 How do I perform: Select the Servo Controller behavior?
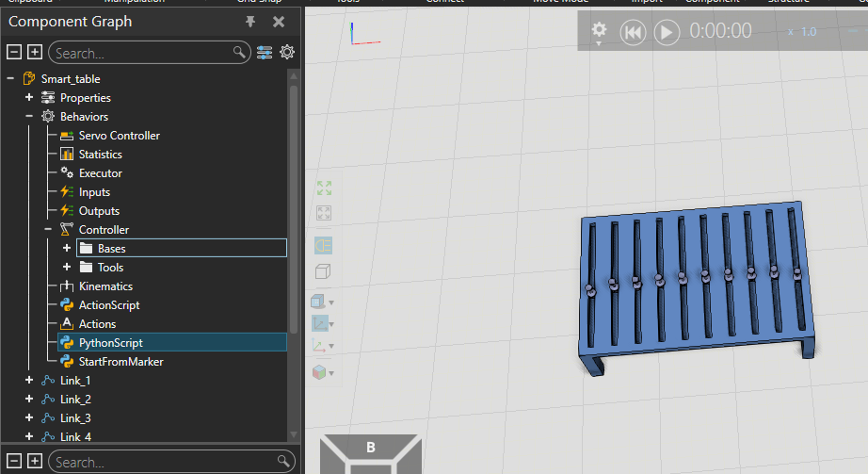tap(119, 136)
